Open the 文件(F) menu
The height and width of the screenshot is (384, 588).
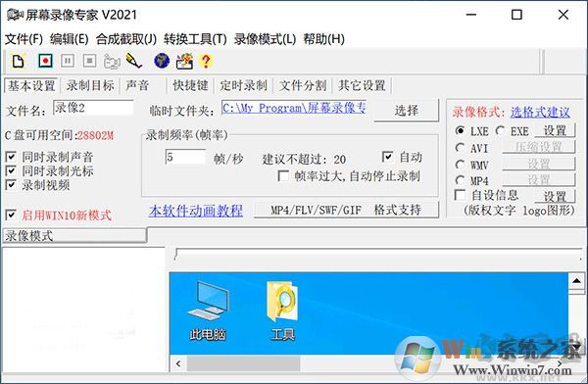click(x=24, y=39)
